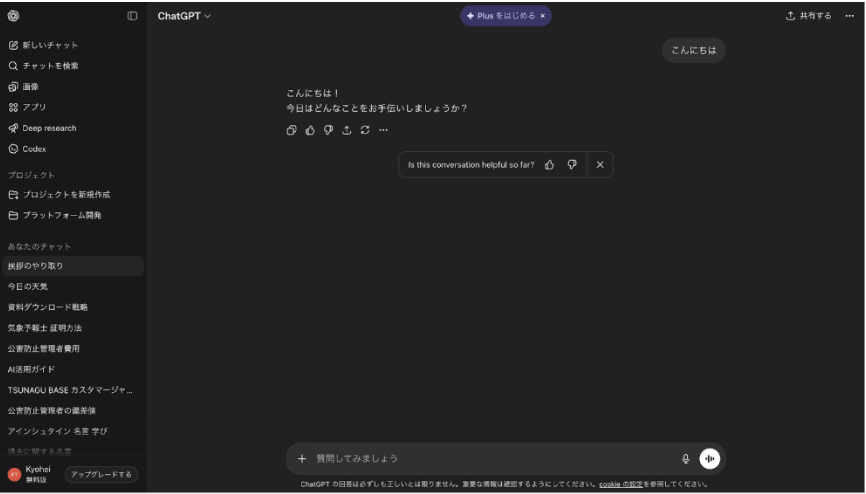The height and width of the screenshot is (494, 866).
Task: Dismiss the feedback banner with X
Action: [x=599, y=165]
